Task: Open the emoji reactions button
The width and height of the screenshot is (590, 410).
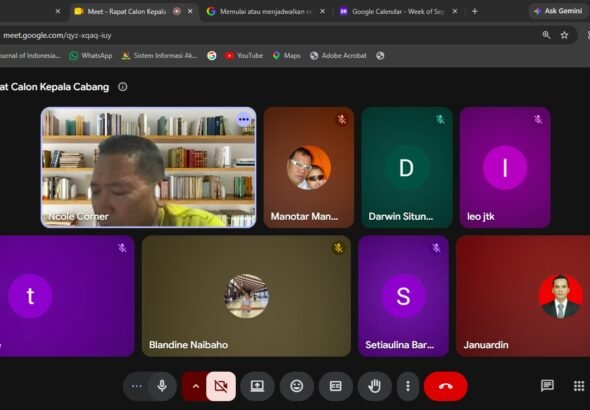Action: coord(297,386)
